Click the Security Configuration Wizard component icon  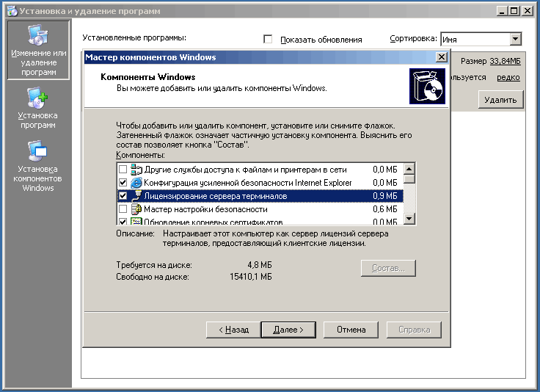click(x=136, y=208)
